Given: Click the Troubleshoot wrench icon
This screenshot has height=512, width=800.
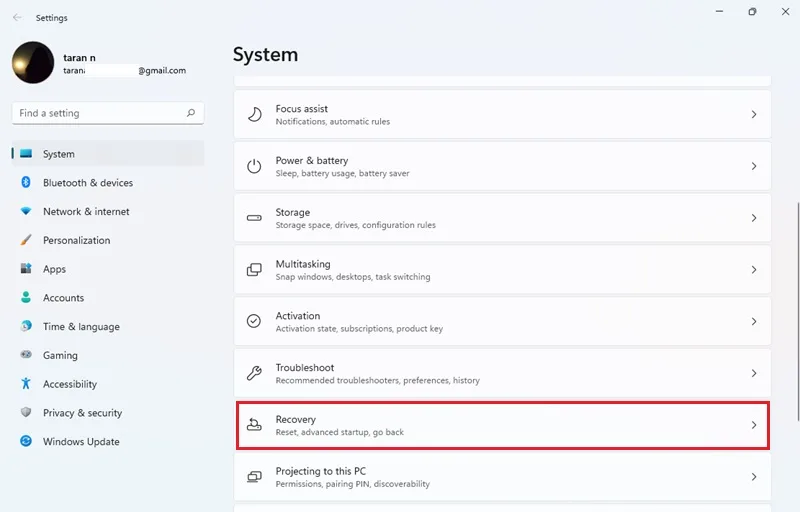Looking at the screenshot, I should pos(254,373).
